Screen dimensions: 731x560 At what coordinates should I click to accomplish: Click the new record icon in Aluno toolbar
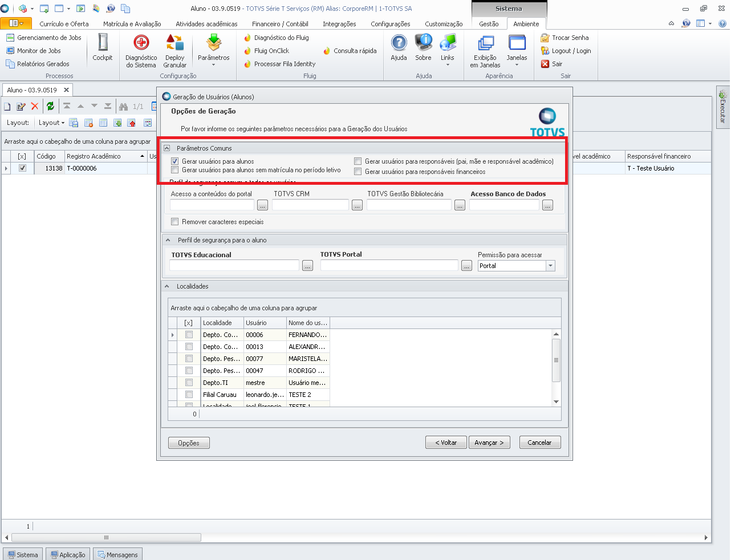(7, 107)
